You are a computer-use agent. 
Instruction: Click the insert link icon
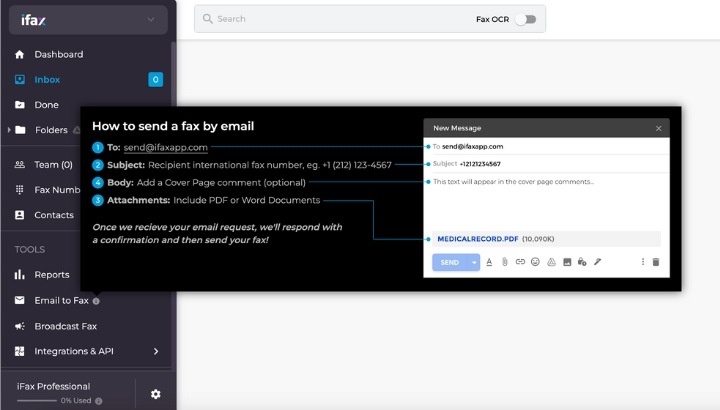coord(520,262)
